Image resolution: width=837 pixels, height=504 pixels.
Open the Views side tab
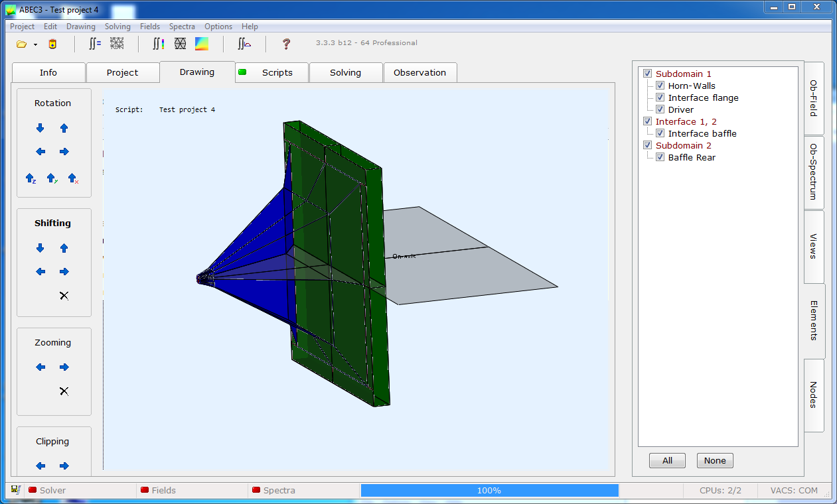pos(814,247)
